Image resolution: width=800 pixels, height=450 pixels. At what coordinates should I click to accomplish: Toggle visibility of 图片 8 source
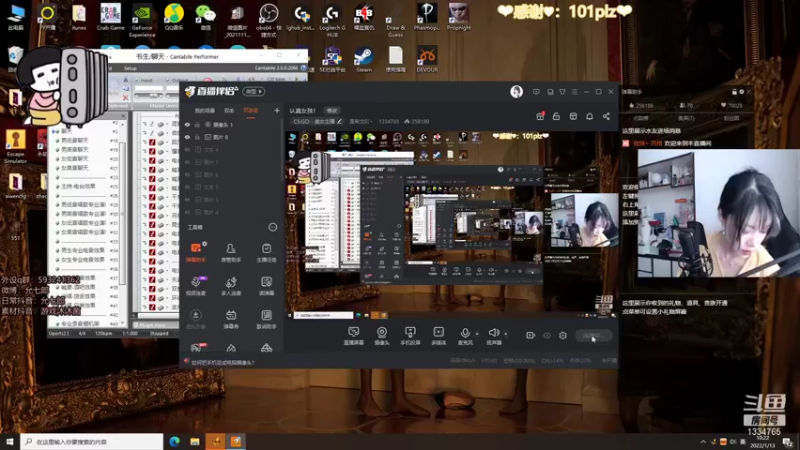[187, 137]
